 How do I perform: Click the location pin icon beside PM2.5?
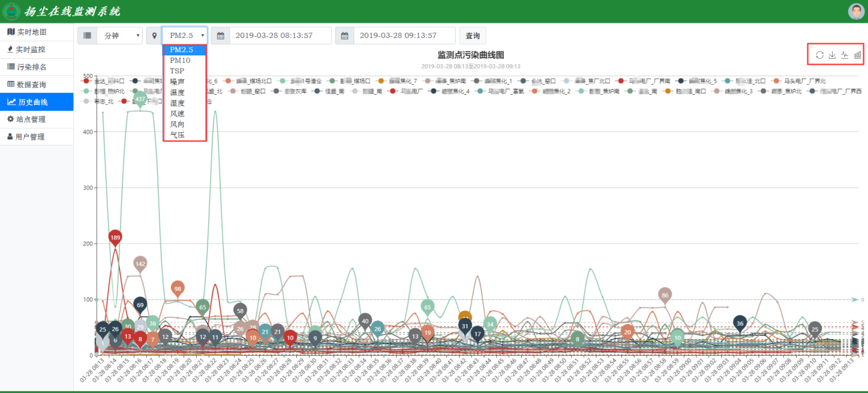point(154,35)
